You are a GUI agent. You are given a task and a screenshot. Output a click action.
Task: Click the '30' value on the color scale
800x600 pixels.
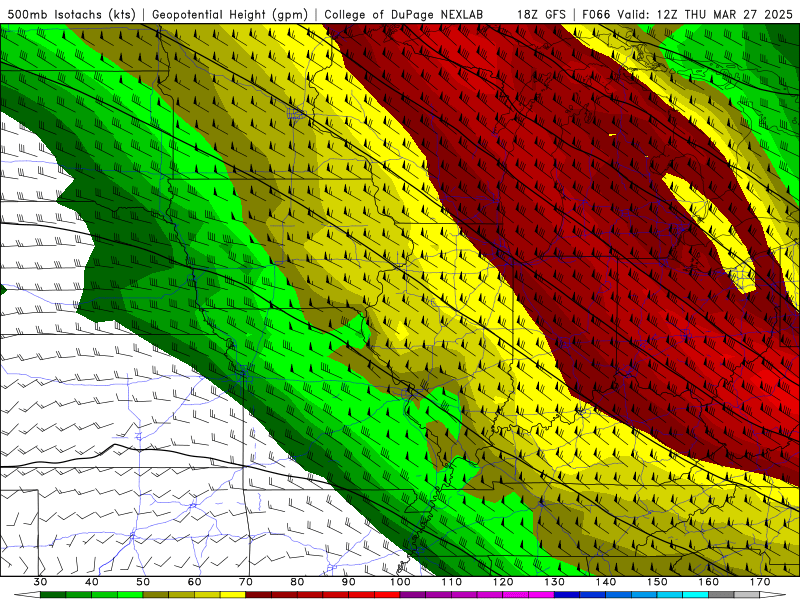pyautogui.click(x=40, y=582)
